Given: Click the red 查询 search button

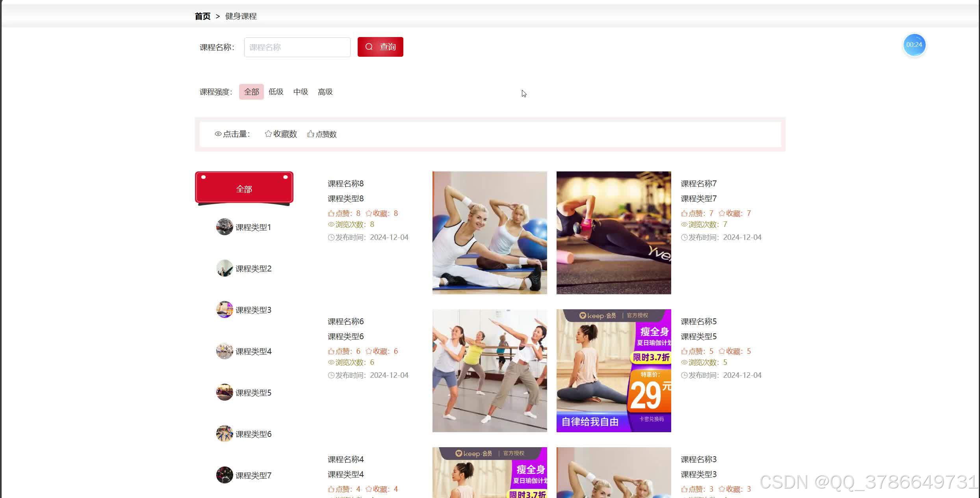Looking at the screenshot, I should click(x=380, y=46).
